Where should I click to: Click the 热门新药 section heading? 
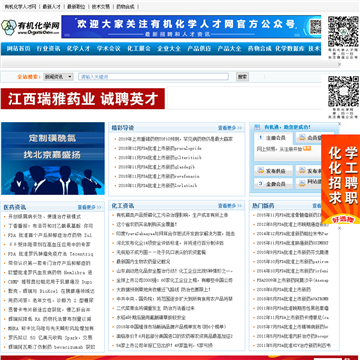263,206
